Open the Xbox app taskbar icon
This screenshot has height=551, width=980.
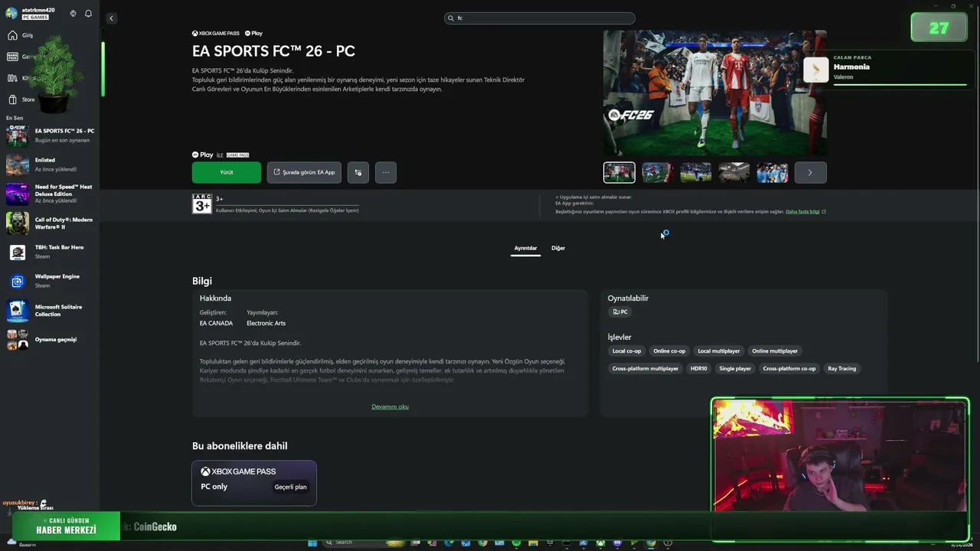click(600, 543)
